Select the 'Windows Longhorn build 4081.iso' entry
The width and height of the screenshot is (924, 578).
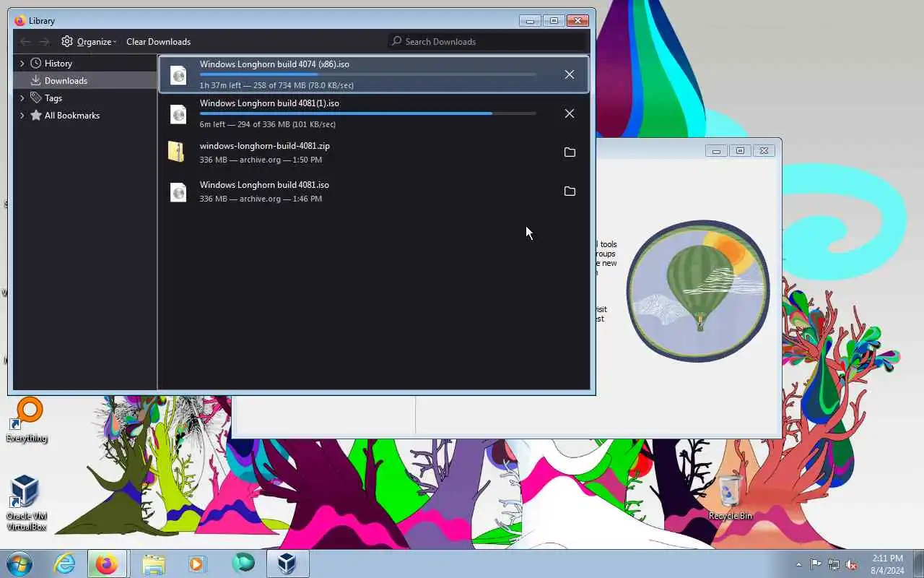374,191
